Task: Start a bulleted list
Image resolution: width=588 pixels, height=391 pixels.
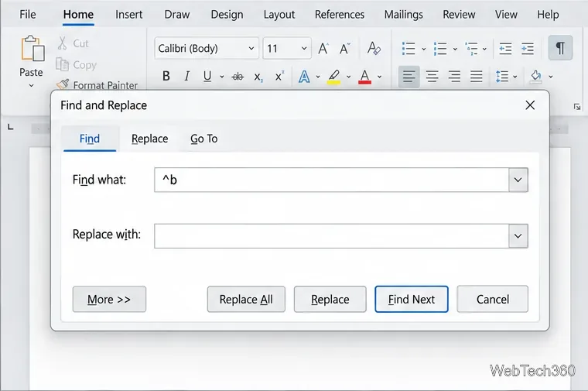Action: (x=409, y=49)
